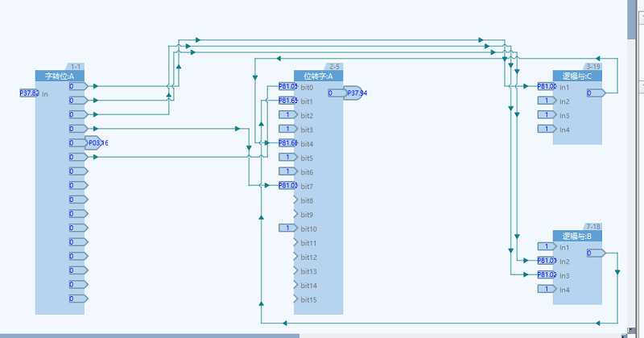Select the bit10 constant value pin

(x=287, y=229)
